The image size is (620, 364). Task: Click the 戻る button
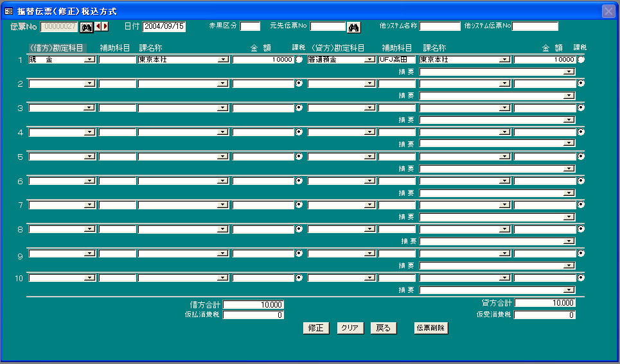click(x=384, y=328)
